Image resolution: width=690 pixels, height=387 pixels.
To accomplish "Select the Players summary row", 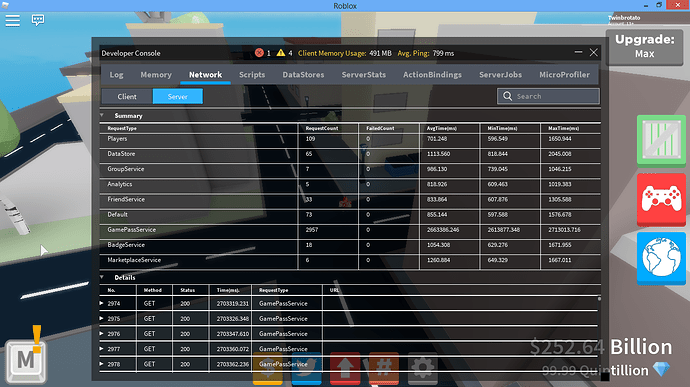I will click(350, 139).
